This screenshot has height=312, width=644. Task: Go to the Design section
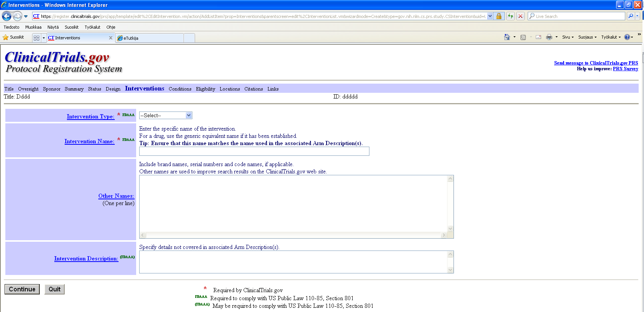[113, 89]
